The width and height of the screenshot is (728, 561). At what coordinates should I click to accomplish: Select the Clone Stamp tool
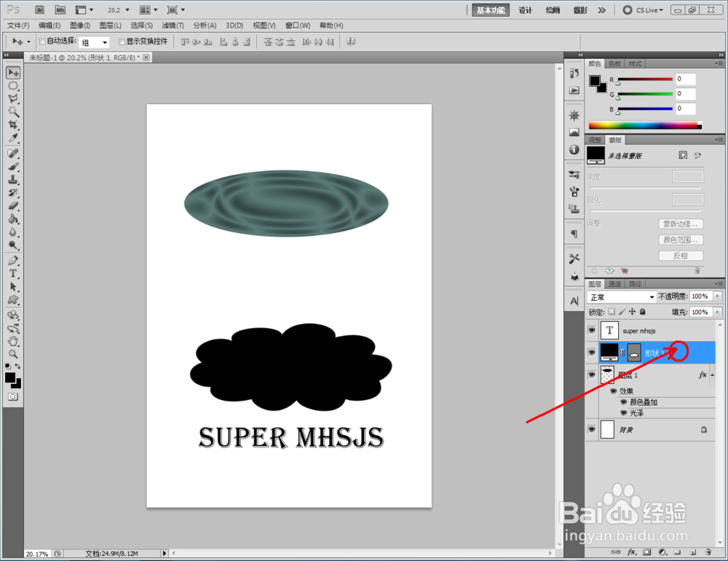13,179
